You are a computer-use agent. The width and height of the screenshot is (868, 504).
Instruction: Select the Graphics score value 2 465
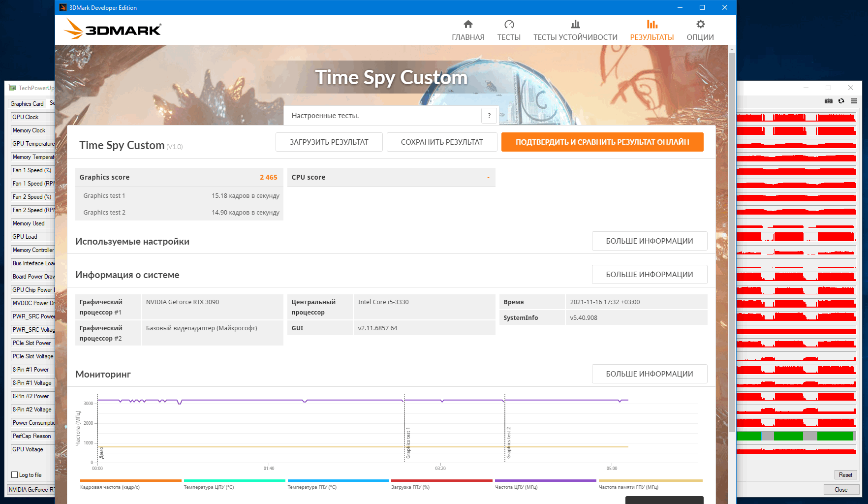(269, 177)
